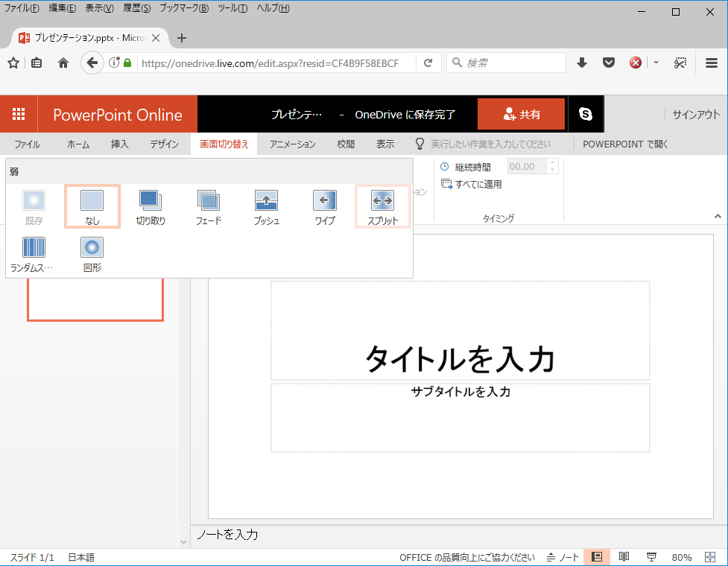Image resolution: width=728 pixels, height=566 pixels.
Task: Click the 共有 share button
Action: click(521, 114)
